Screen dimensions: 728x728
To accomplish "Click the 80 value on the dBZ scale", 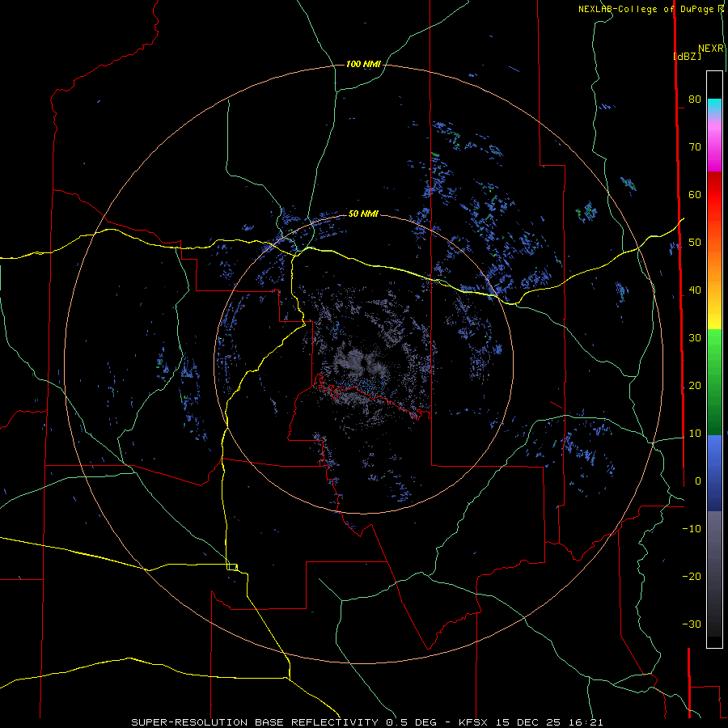I will 695,99.
